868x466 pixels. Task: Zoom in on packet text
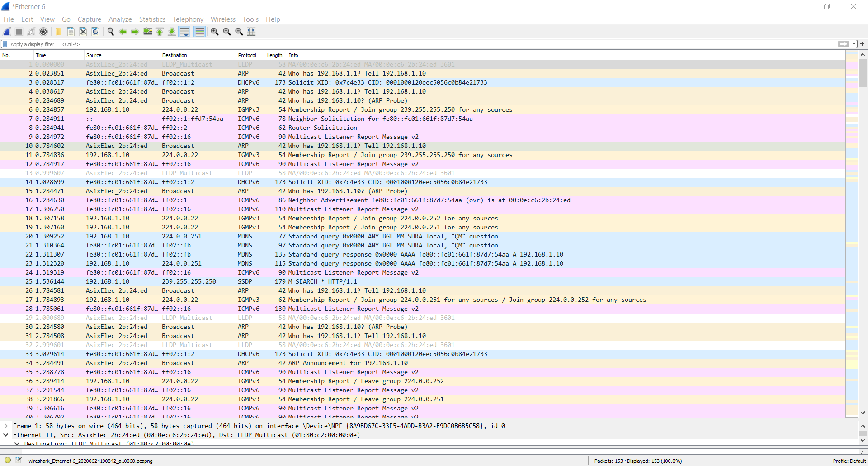[215, 32]
